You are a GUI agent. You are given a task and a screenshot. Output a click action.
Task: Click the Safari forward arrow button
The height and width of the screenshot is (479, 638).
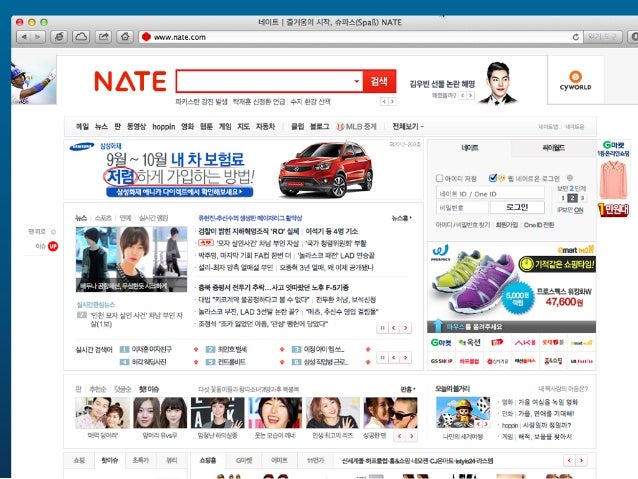coord(38,37)
